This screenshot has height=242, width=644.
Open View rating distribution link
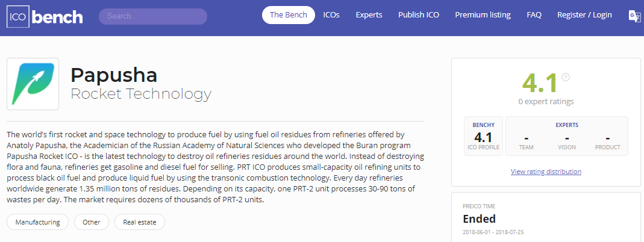click(x=546, y=172)
